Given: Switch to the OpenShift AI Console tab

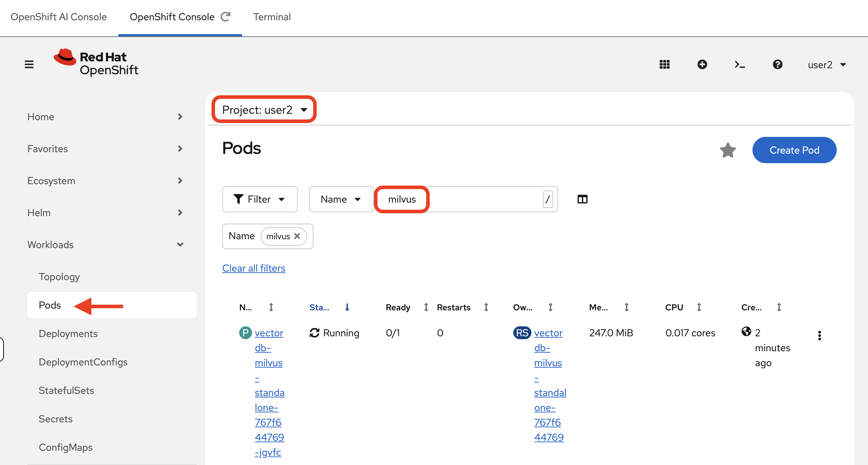Looking at the screenshot, I should pyautogui.click(x=59, y=17).
